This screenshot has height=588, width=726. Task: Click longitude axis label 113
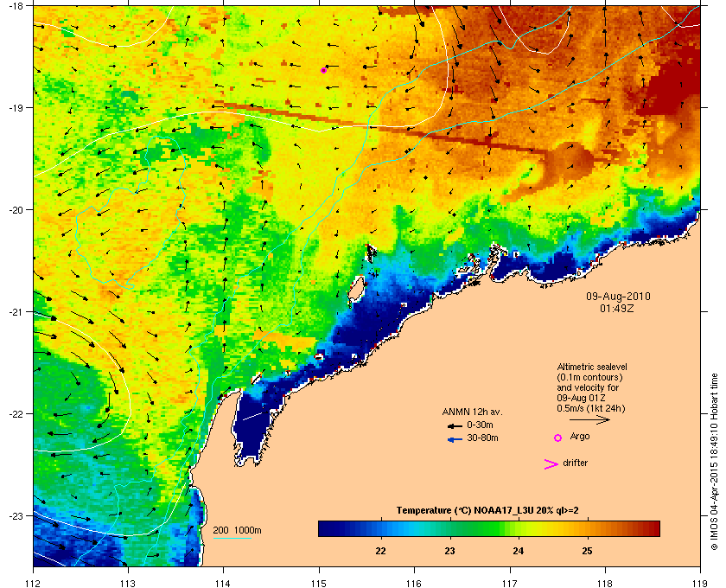[128, 583]
